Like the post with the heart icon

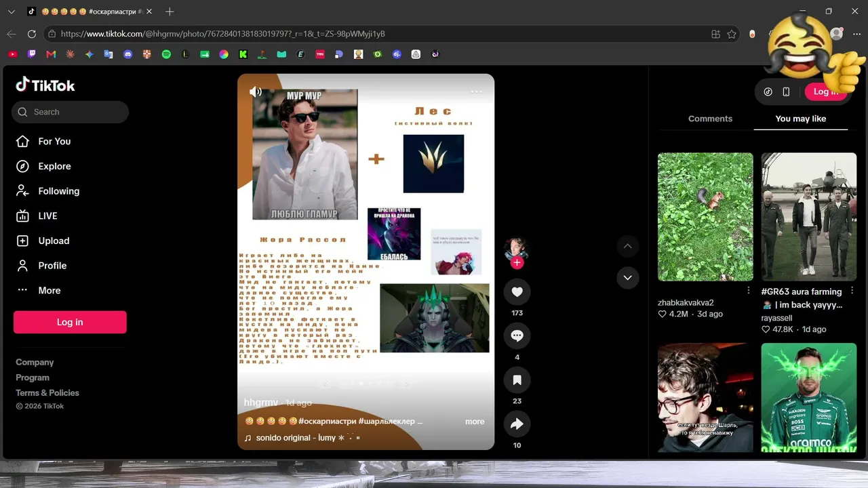pyautogui.click(x=517, y=291)
